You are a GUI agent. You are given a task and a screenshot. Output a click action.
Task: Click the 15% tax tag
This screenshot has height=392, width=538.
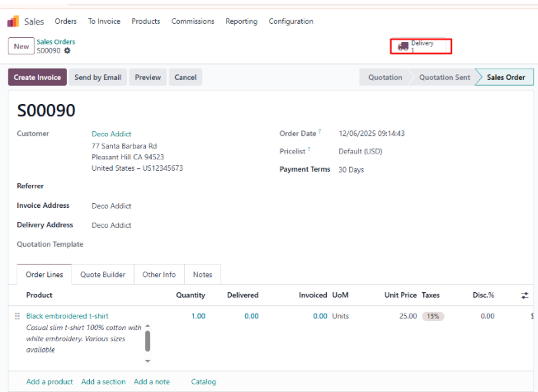click(x=432, y=316)
